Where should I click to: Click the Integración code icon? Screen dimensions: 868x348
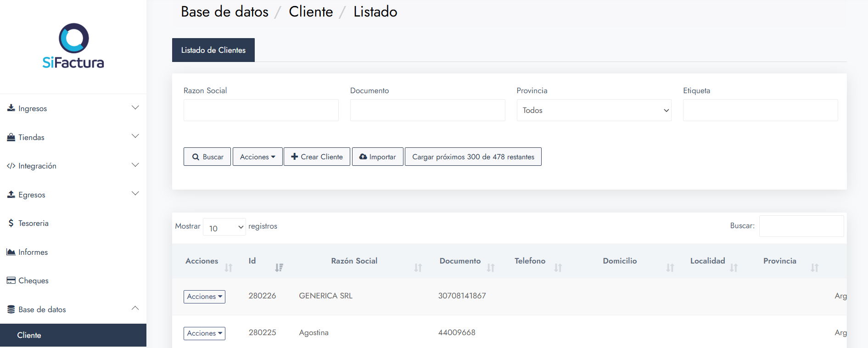coord(11,166)
